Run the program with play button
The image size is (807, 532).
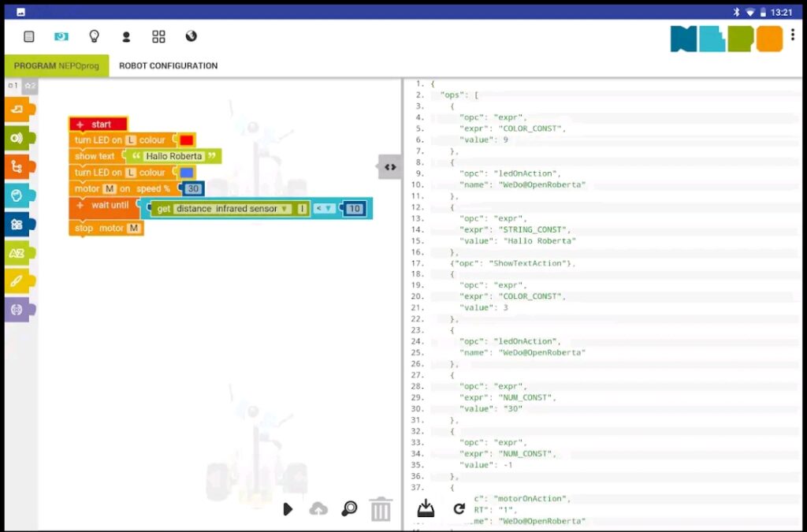pyautogui.click(x=288, y=509)
